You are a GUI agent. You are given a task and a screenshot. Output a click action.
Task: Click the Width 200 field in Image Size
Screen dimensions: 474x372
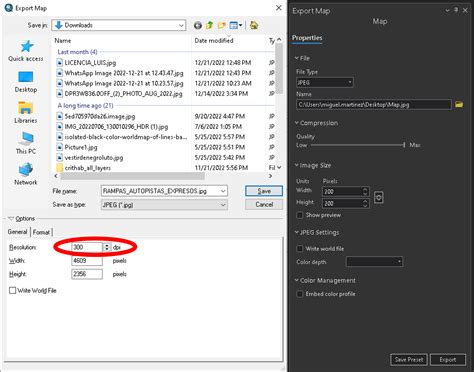(x=342, y=192)
